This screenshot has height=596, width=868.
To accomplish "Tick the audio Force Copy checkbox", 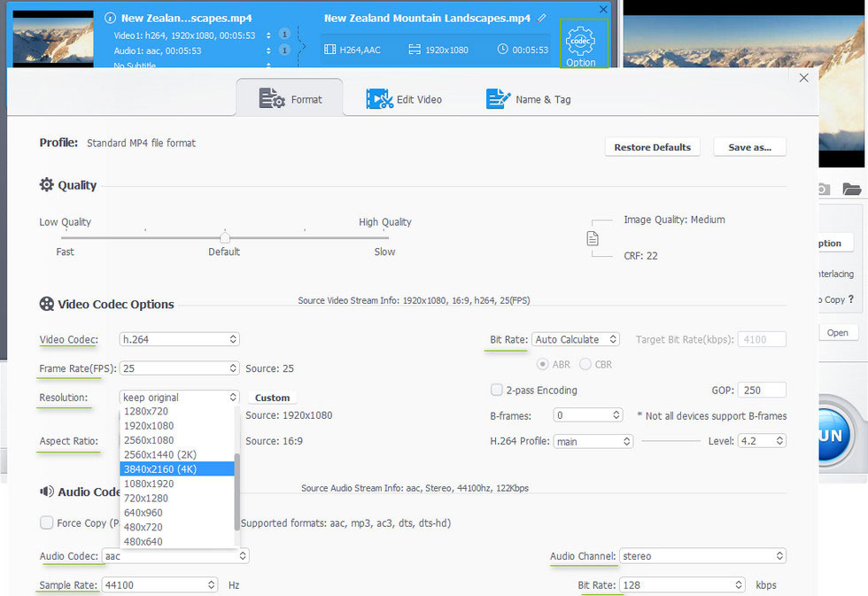I will pyautogui.click(x=46, y=522).
